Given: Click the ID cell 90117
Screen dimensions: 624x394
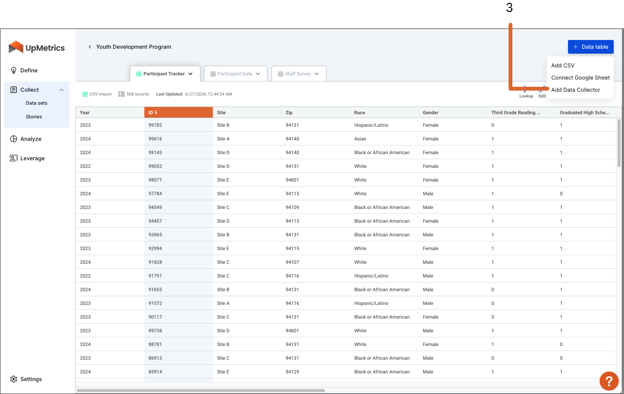Looking at the screenshot, I should click(x=178, y=317).
